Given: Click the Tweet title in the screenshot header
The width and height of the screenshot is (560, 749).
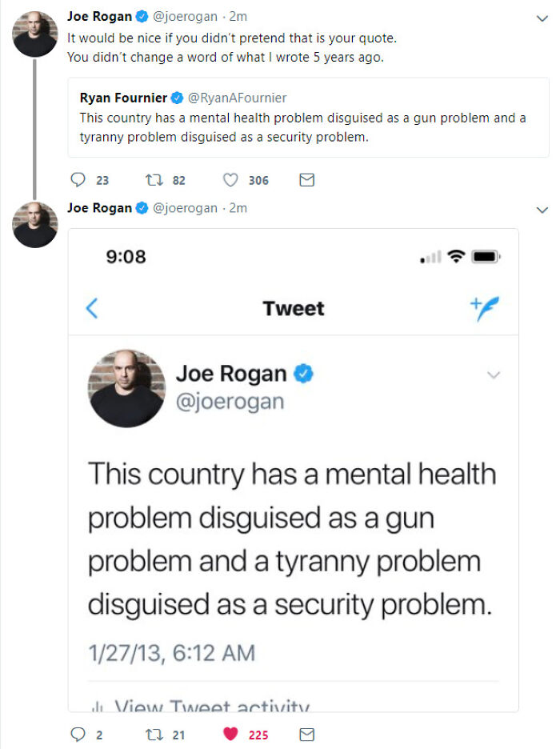Looking at the screenshot, I should 293,308.
